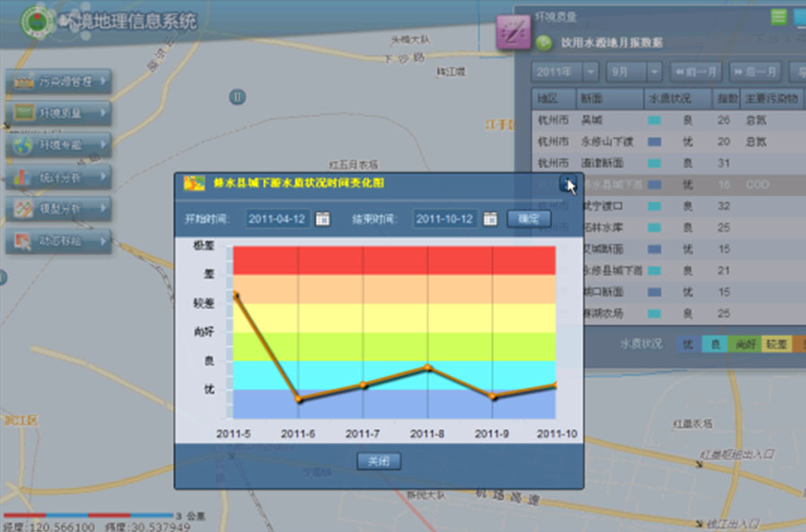Open the 模型分析 sidebar menu

coord(58,209)
